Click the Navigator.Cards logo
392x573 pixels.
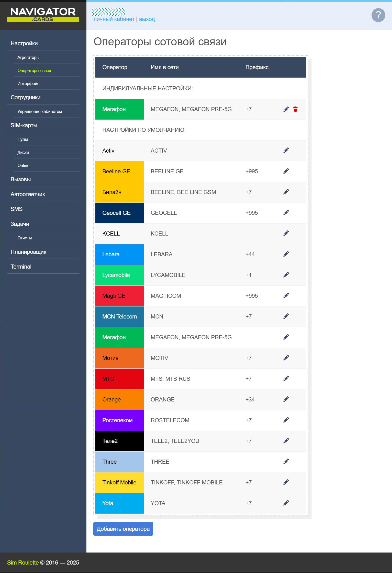tap(43, 15)
